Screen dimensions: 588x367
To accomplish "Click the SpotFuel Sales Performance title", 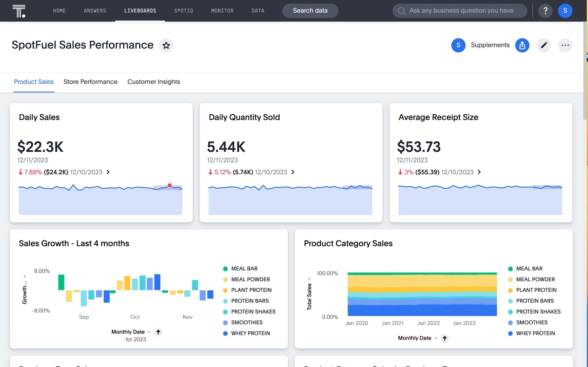I will click(x=82, y=45).
